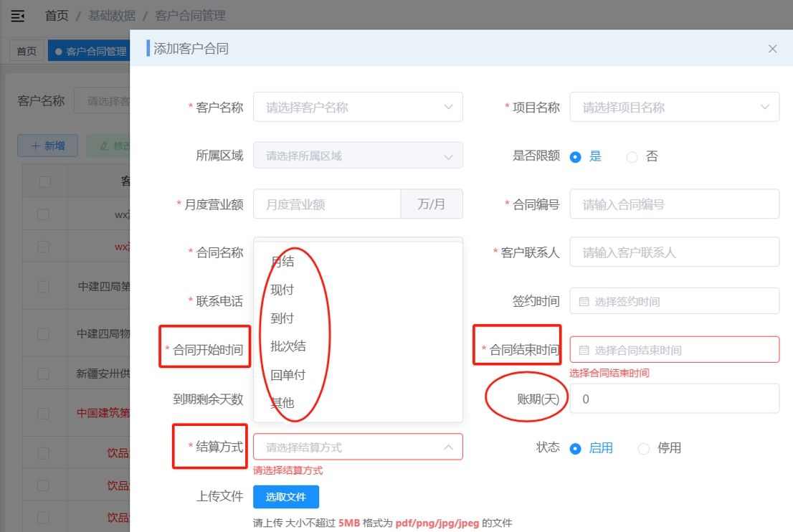Viewport: 793px width, 532px height.
Task: Collapse the 结算方式 dropdown arrow
Action: coord(448,447)
